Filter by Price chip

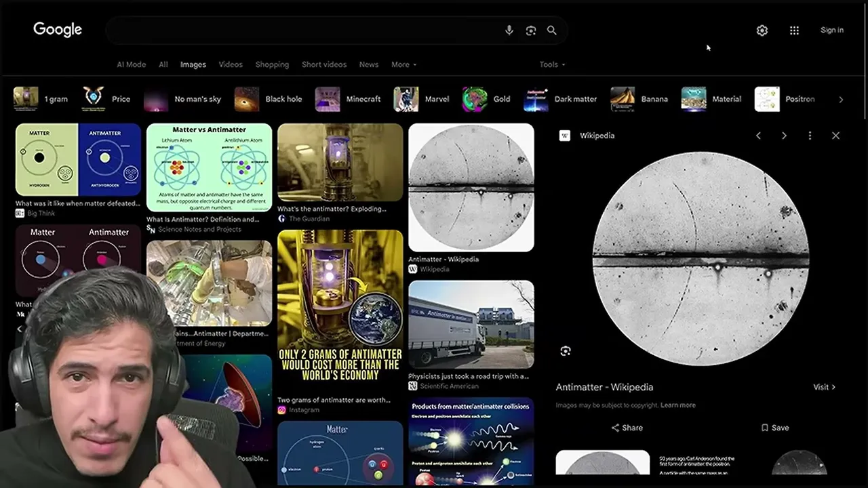click(x=106, y=99)
